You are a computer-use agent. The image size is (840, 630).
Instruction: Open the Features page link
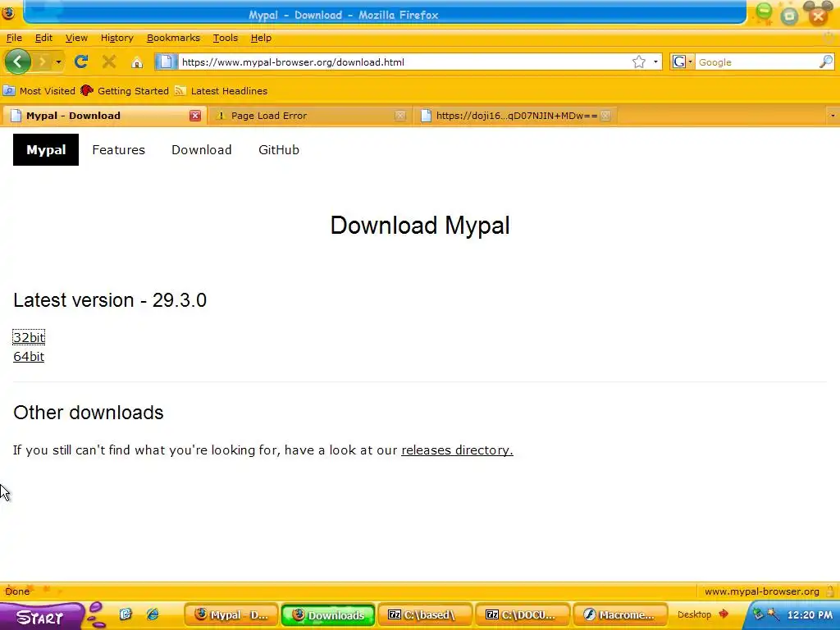(118, 150)
